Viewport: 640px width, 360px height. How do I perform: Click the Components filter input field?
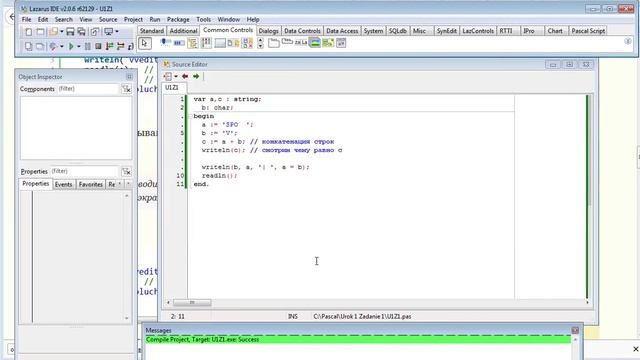click(87, 89)
